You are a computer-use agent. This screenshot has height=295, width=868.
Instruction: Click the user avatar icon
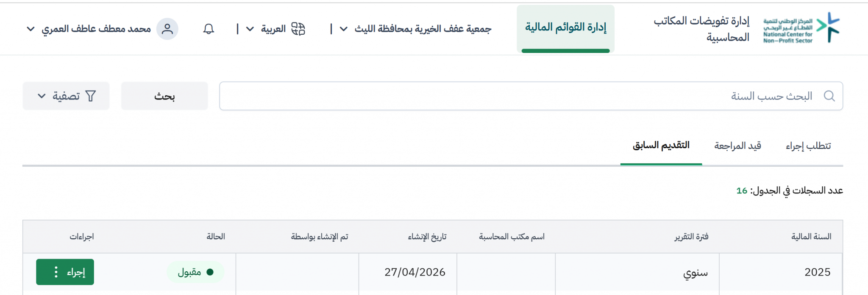click(x=167, y=29)
